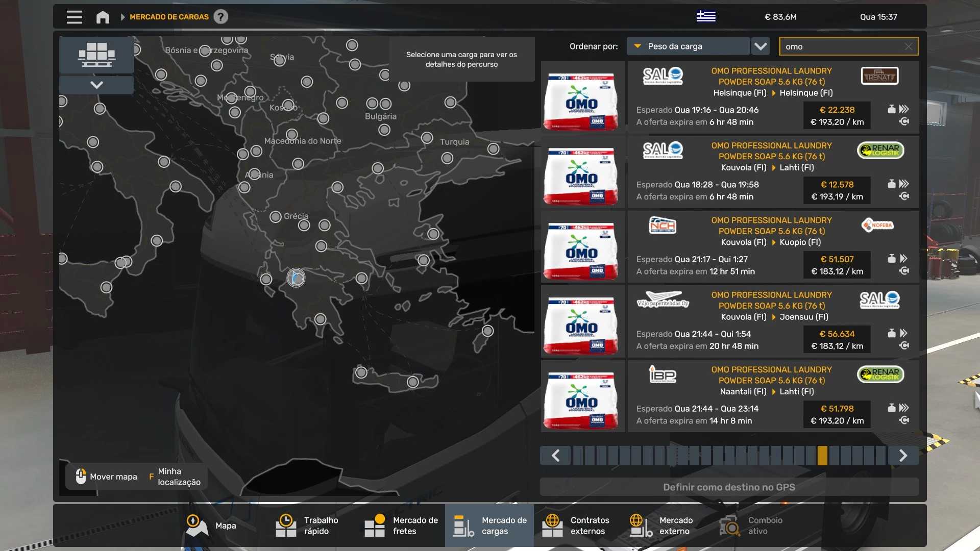Screen dimensions: 980x551
Task: Click the weight icon on the €12.578 offer
Action: coord(892,184)
